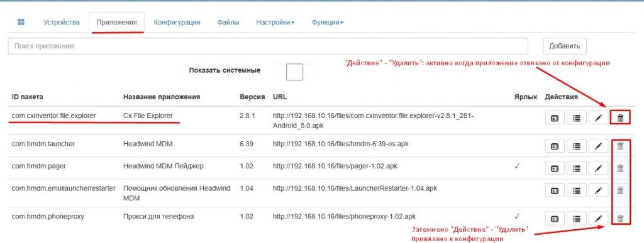
Task: Click the com.hmdm.launcher package ID
Action: [43, 144]
